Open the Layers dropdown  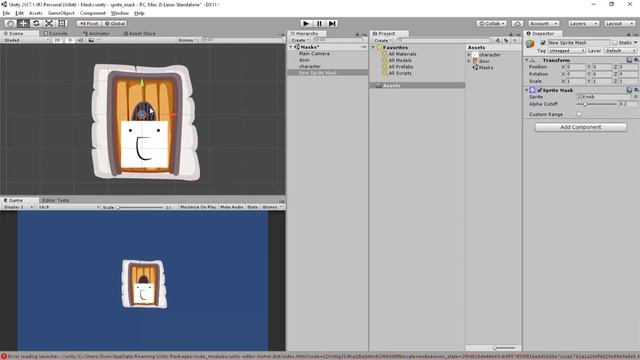pyautogui.click(x=583, y=24)
